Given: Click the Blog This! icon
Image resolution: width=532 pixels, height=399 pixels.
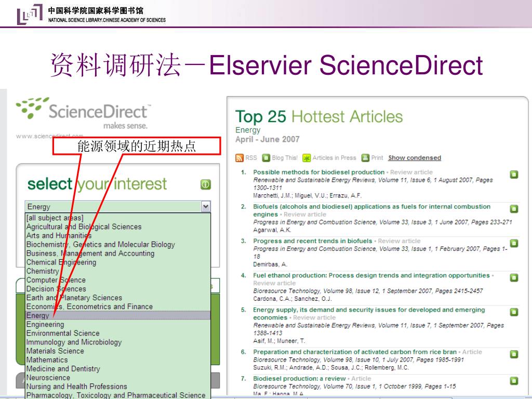Looking at the screenshot, I should (267, 158).
